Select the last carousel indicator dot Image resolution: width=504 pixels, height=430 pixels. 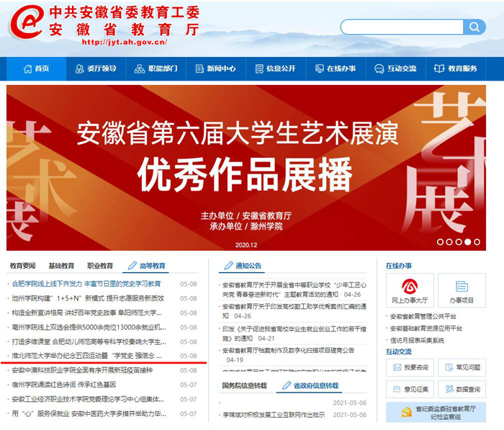click(477, 242)
